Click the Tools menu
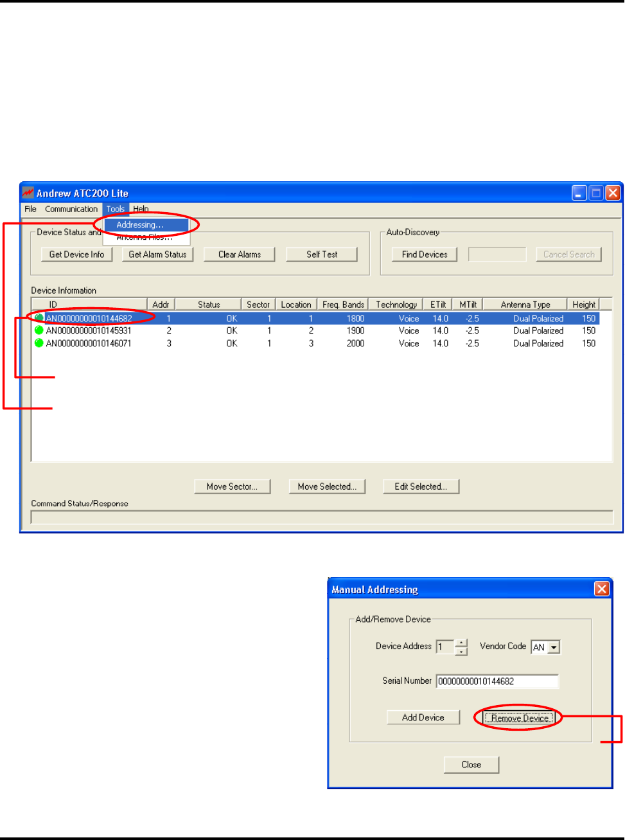The width and height of the screenshot is (625, 840). [x=116, y=209]
